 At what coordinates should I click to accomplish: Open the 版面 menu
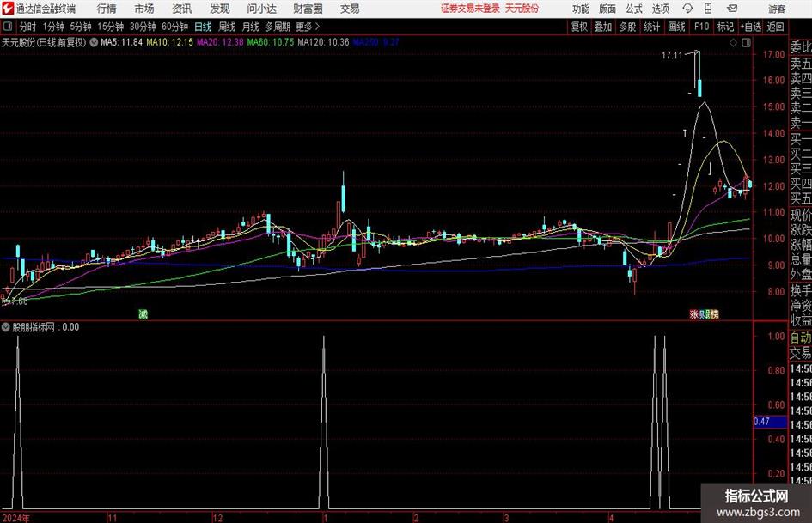click(607, 9)
